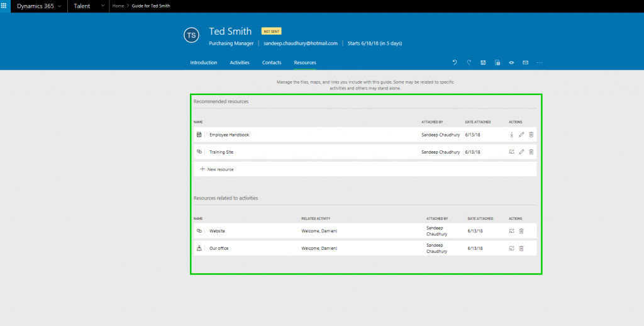Screen dimensions: 644x326
Task: Click the TS avatar circle
Action: pyautogui.click(x=191, y=35)
